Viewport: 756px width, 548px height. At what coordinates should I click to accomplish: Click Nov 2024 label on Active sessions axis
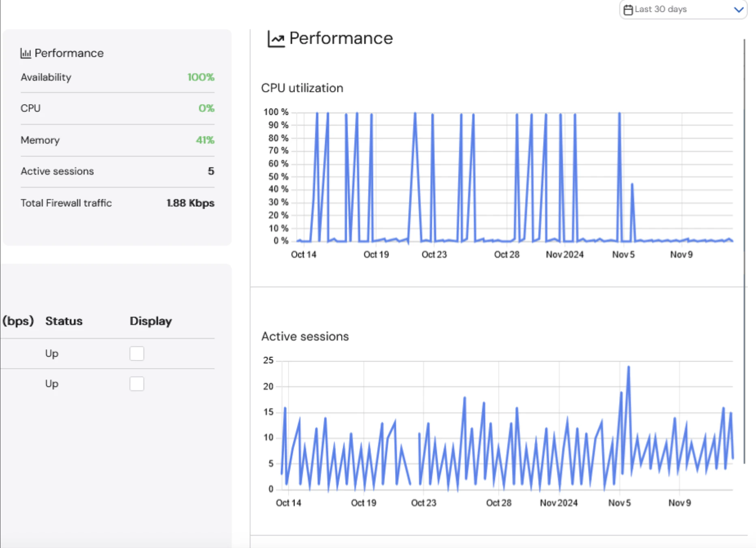(x=558, y=503)
